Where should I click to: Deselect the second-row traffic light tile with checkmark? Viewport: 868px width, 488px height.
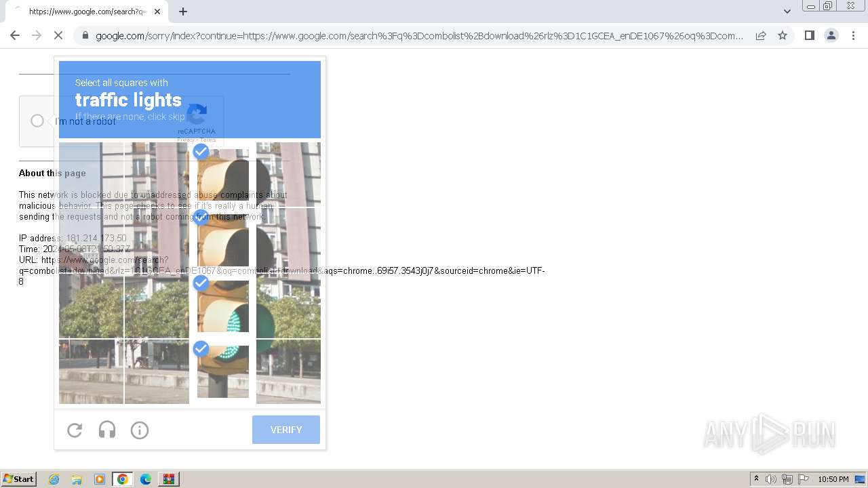coord(223,241)
